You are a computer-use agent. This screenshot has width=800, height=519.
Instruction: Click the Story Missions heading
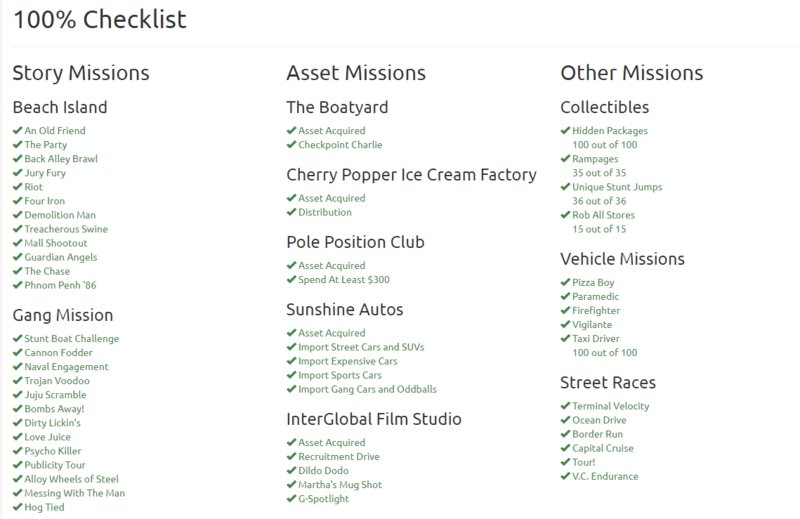point(81,73)
